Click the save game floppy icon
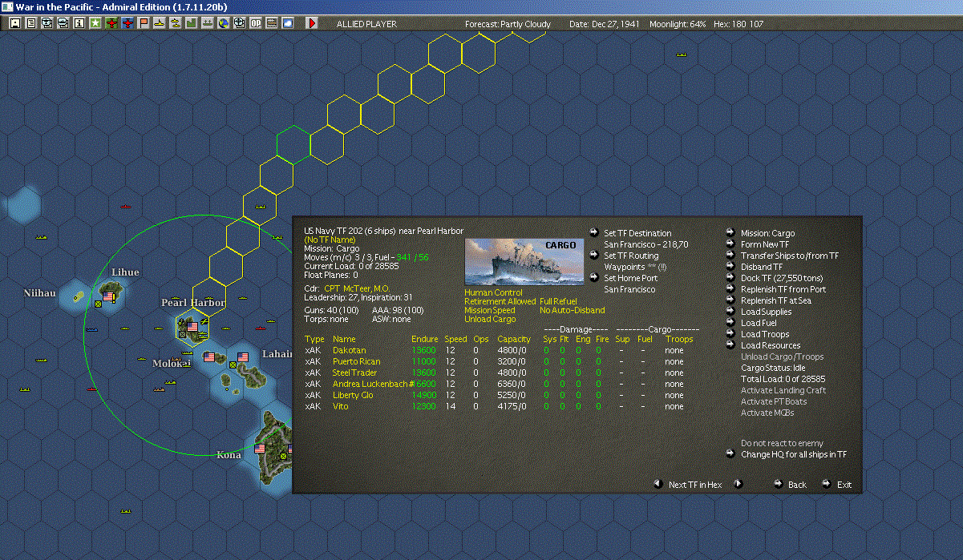The image size is (963, 560). pos(14,23)
